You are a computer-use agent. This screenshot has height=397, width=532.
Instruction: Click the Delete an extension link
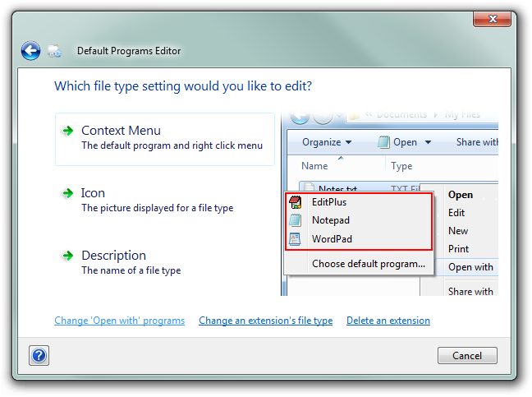coord(388,321)
